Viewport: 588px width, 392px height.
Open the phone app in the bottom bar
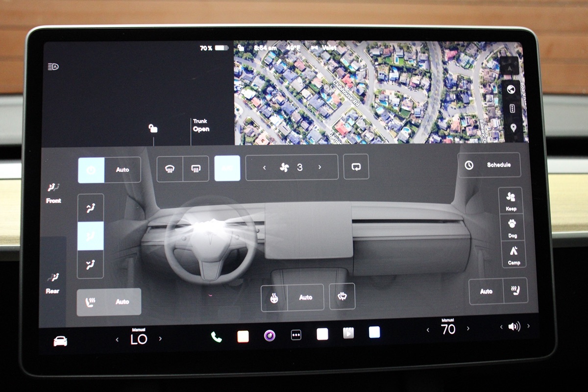pos(216,336)
